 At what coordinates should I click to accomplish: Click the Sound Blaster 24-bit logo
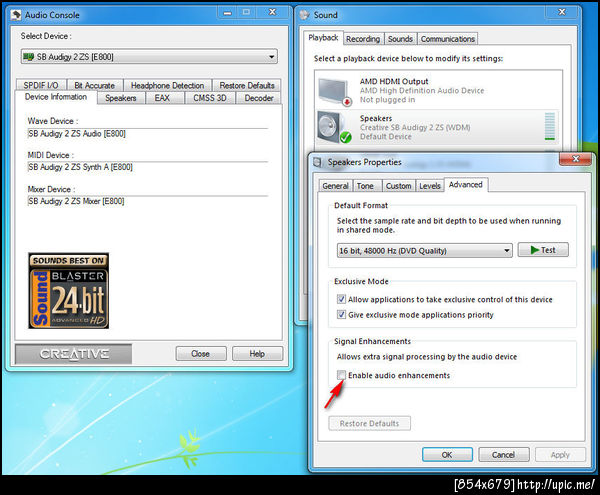point(68,291)
